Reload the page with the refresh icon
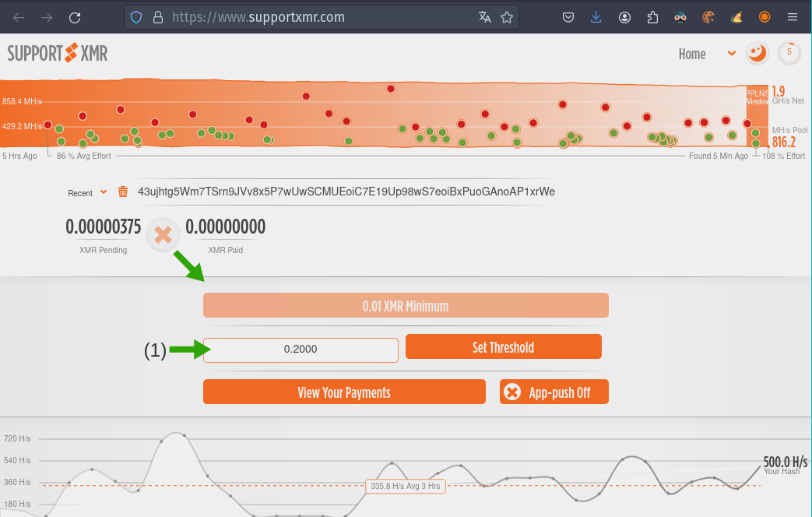This screenshot has height=517, width=812. (x=75, y=18)
